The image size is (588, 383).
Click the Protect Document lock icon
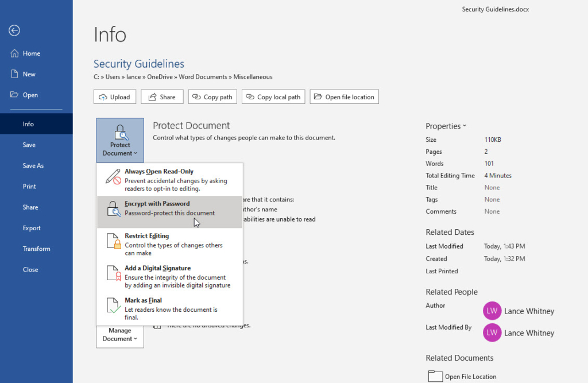click(x=119, y=132)
